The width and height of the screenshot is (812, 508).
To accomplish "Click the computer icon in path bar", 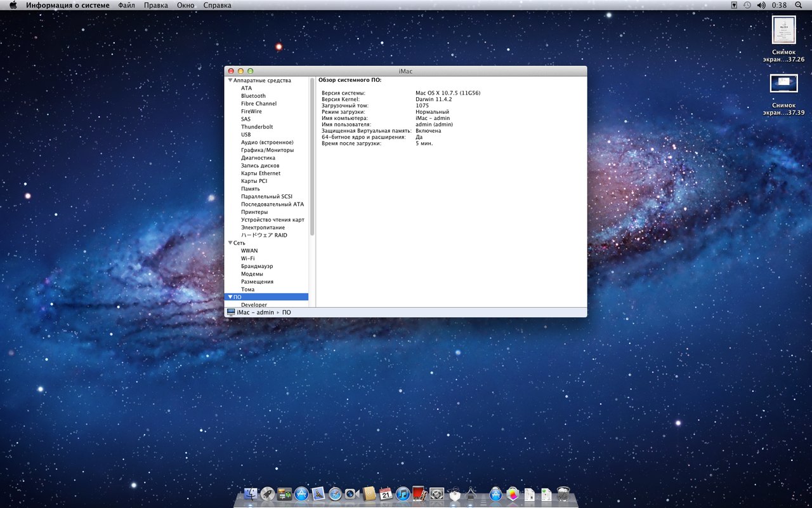I will pyautogui.click(x=231, y=312).
